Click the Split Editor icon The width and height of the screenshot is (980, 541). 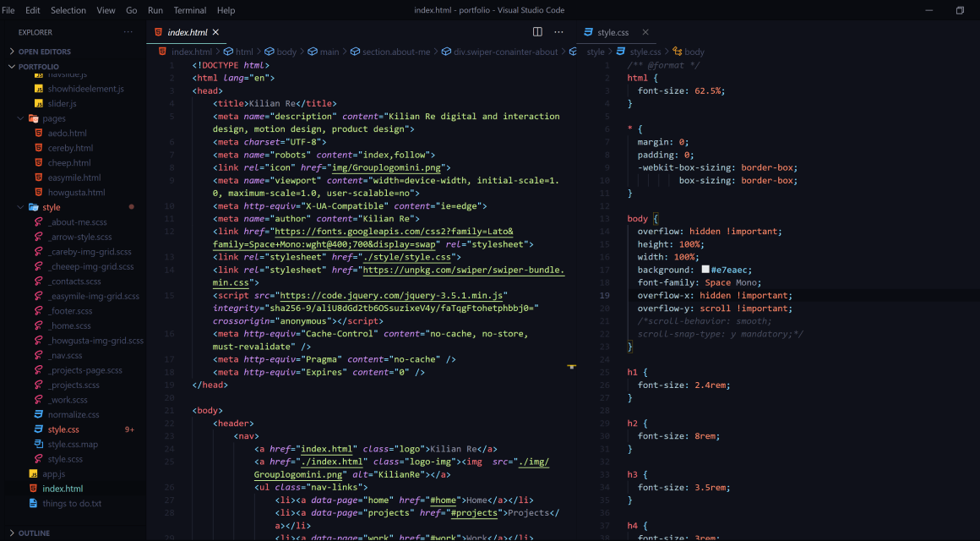point(537,32)
